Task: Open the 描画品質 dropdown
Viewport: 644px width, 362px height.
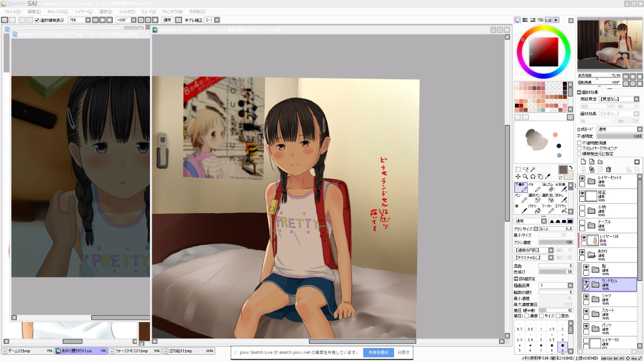Action: [x=556, y=286]
